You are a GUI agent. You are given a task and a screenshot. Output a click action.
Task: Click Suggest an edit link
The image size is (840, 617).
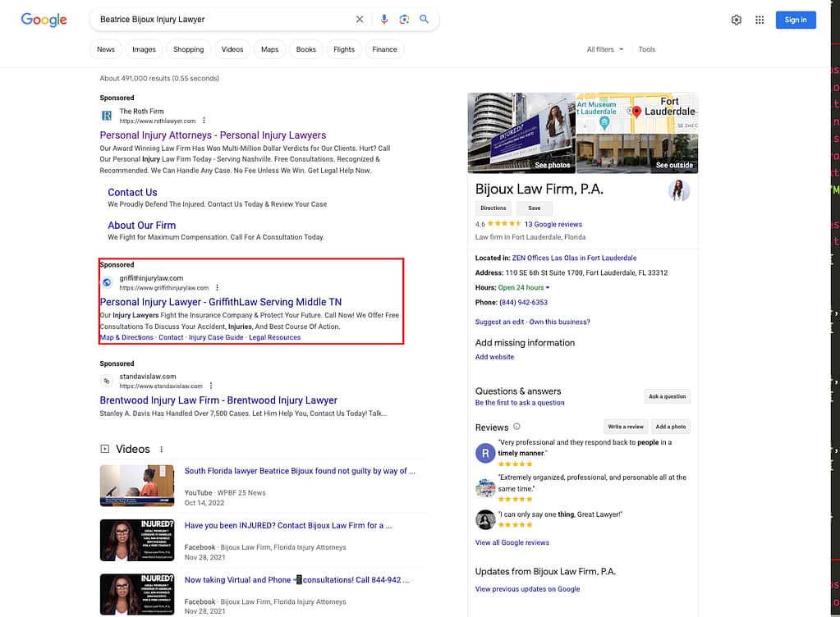pos(499,322)
